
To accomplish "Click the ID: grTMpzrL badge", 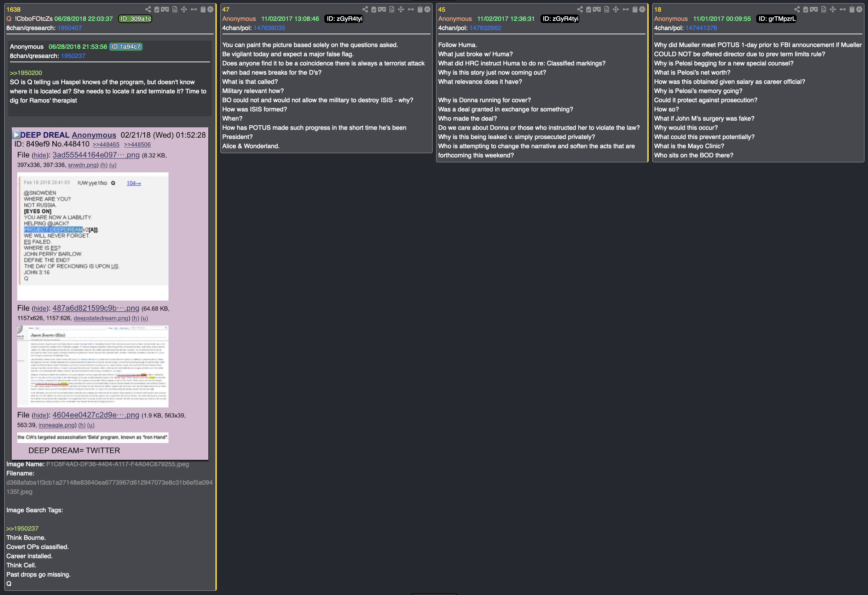I will coord(777,19).
